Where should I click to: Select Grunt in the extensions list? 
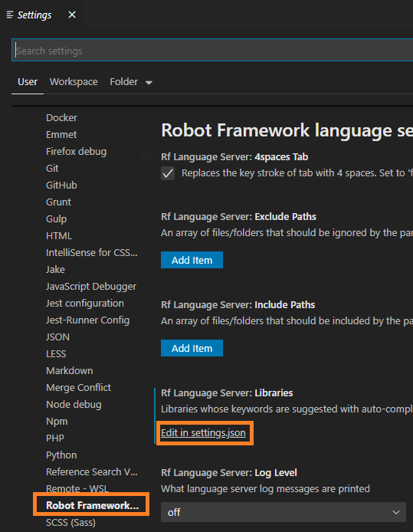tap(59, 202)
